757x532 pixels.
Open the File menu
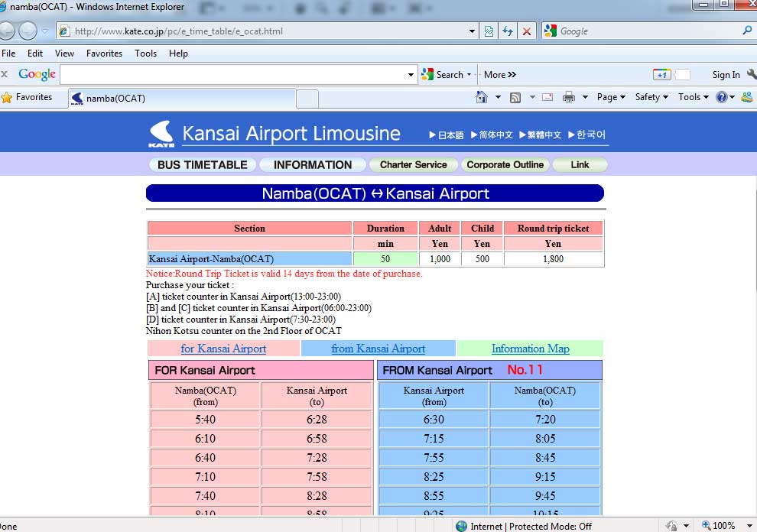pyautogui.click(x=8, y=53)
